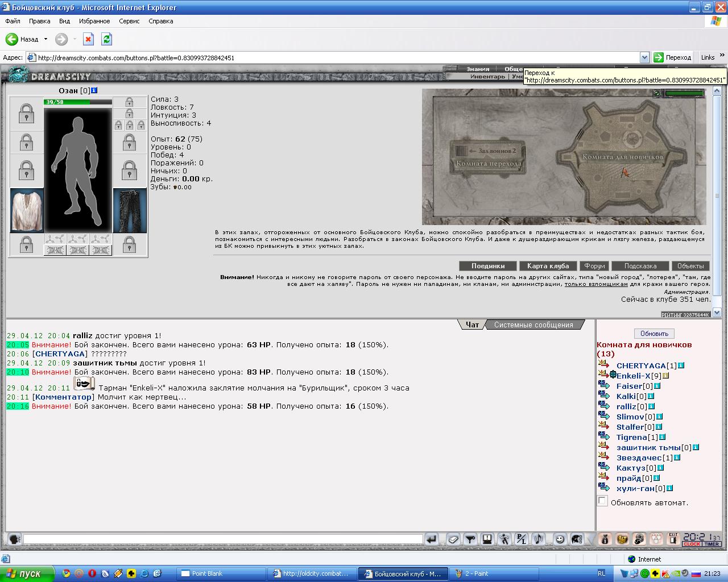Click the running man icon in chat bar
Viewport: 728px width, 582px height.
tap(504, 539)
